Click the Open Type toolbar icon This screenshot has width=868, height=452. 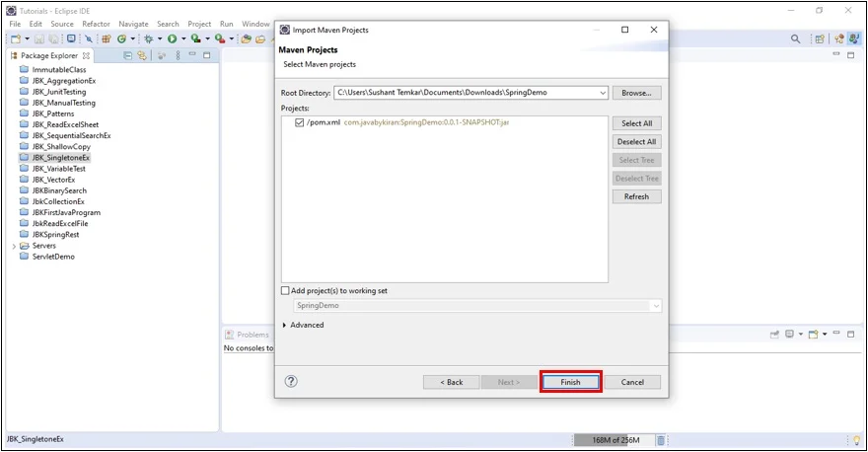point(246,38)
